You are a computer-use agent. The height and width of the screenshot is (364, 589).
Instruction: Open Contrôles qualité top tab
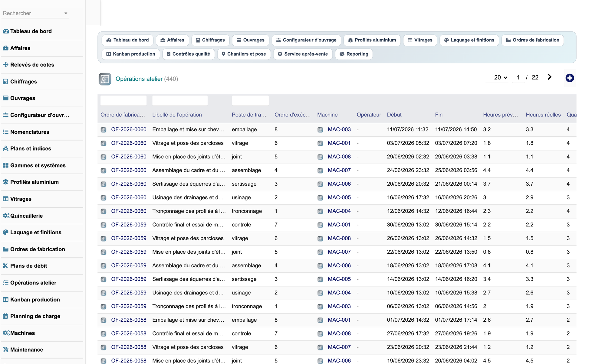point(189,54)
